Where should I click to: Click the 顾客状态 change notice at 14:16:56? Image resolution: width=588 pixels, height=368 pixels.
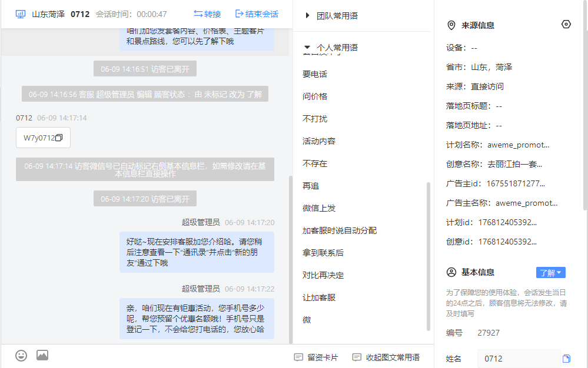point(145,94)
